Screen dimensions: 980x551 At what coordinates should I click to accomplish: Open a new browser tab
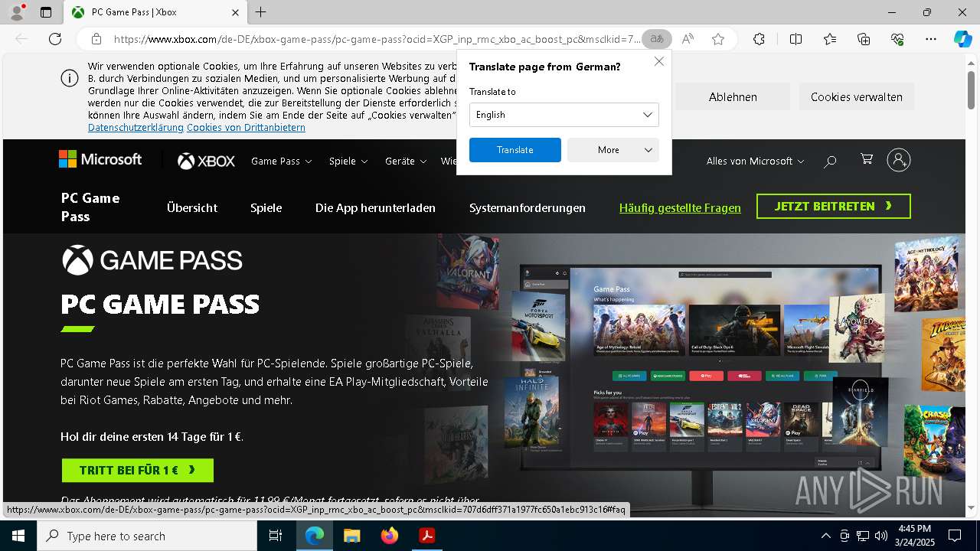(x=261, y=12)
